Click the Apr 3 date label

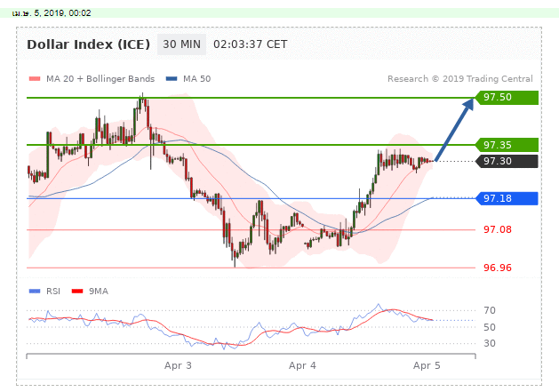coord(178,365)
